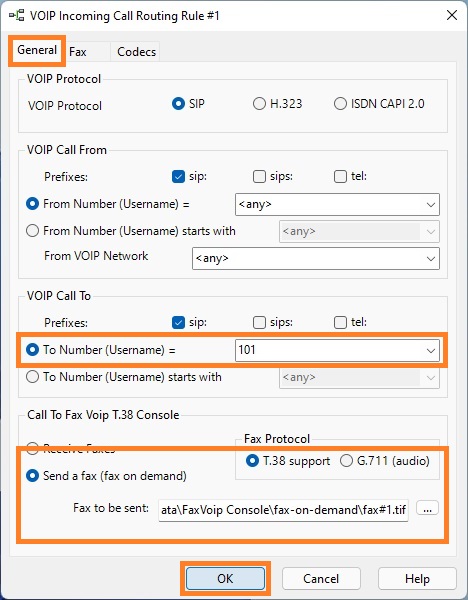This screenshot has width=468, height=600.
Task: Open the Codecs tab
Action: 136,52
